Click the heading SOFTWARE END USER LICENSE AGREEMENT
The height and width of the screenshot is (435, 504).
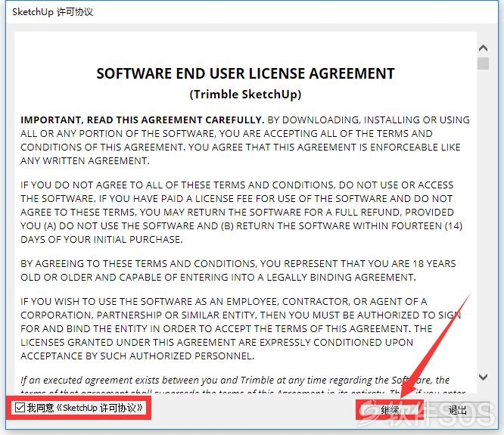click(x=246, y=73)
